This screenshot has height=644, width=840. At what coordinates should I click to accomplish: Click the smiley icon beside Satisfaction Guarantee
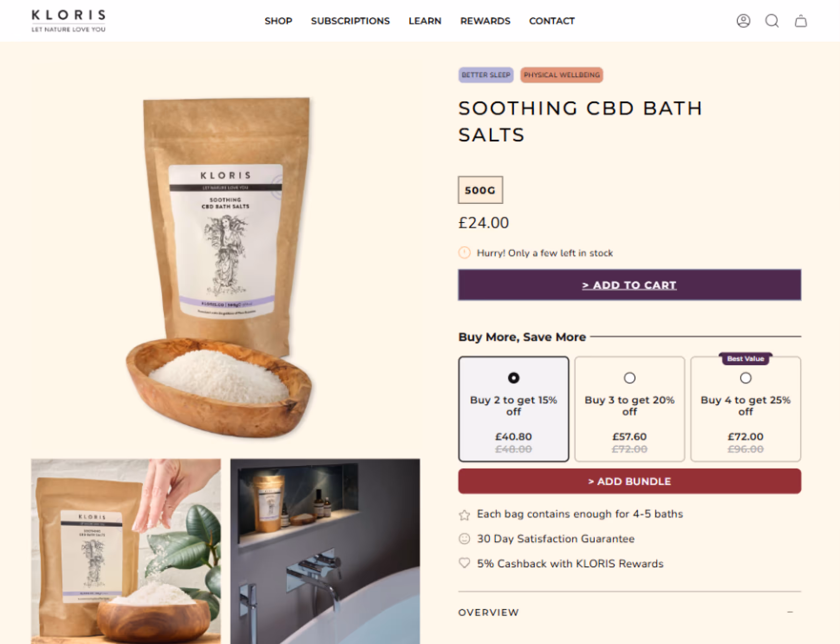pos(464,539)
